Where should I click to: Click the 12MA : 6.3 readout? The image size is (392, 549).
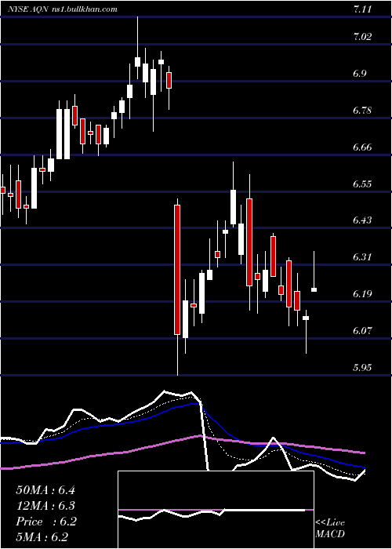click(45, 506)
